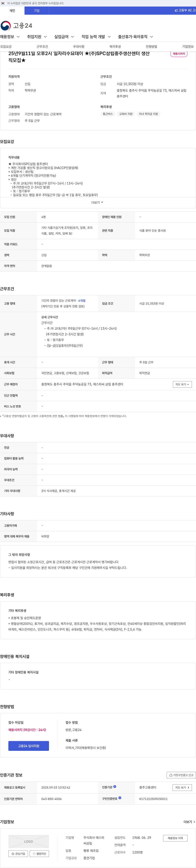196x868 pixels.
Task: Click the 모집 인원 value 4명
Action: coord(43,217)
